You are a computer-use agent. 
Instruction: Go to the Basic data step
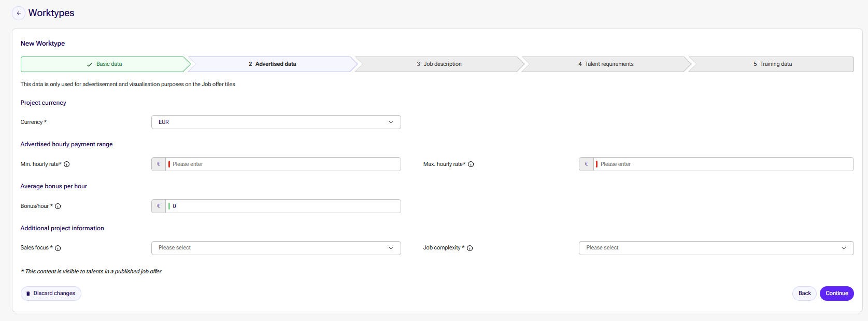[x=105, y=64]
